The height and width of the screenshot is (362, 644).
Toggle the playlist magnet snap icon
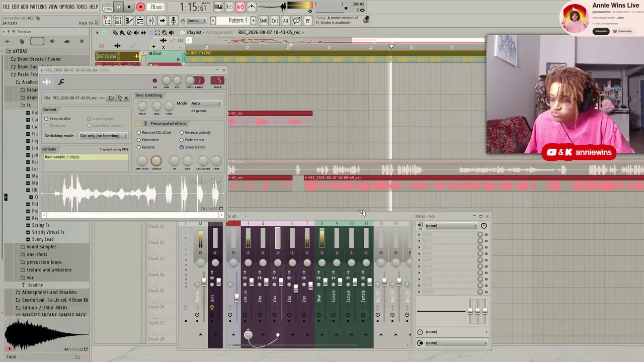[104, 33]
